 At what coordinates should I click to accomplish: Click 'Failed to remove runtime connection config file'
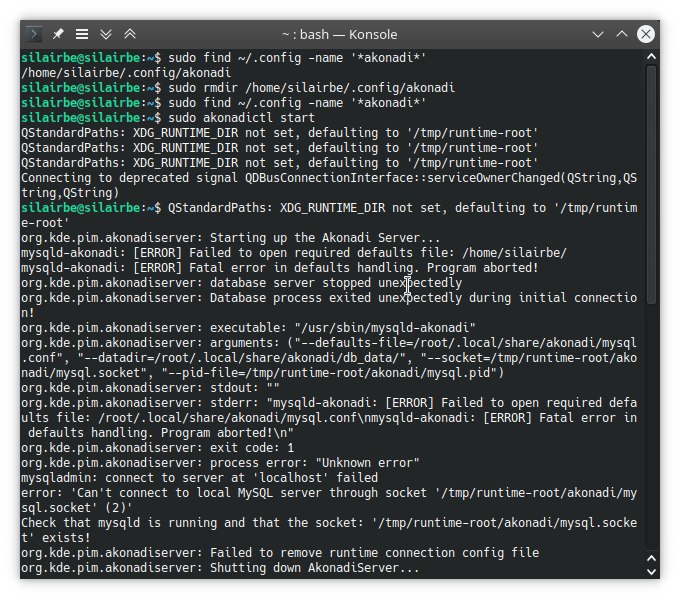280,553
